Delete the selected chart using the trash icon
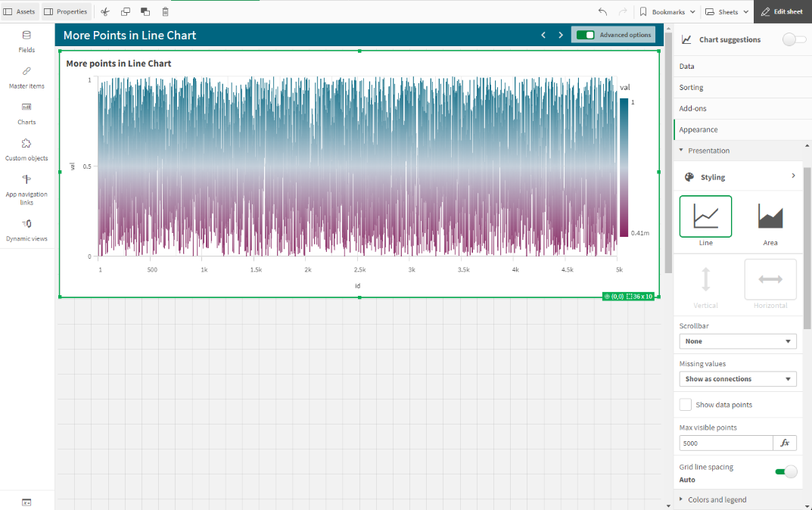The height and width of the screenshot is (510, 812). [x=165, y=11]
